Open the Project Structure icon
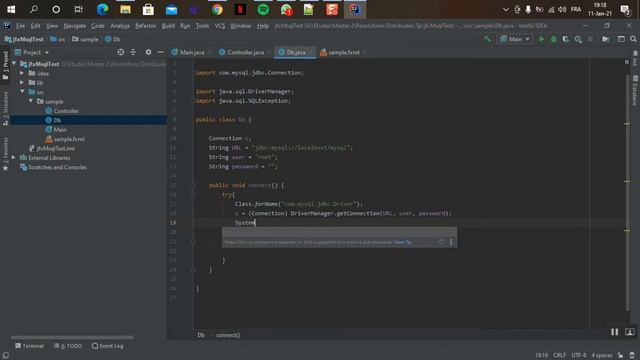 click(606, 39)
